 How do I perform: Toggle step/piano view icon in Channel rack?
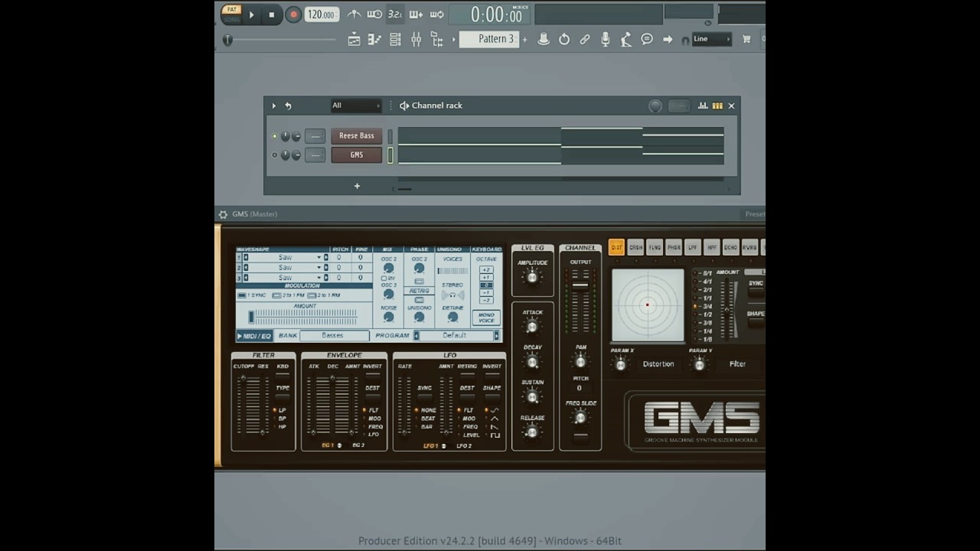point(717,106)
